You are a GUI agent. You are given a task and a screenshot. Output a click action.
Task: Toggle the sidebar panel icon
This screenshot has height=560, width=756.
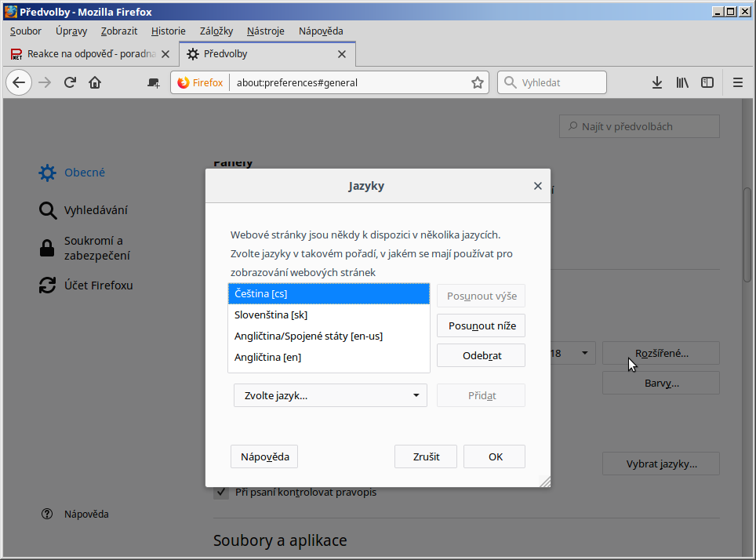707,82
